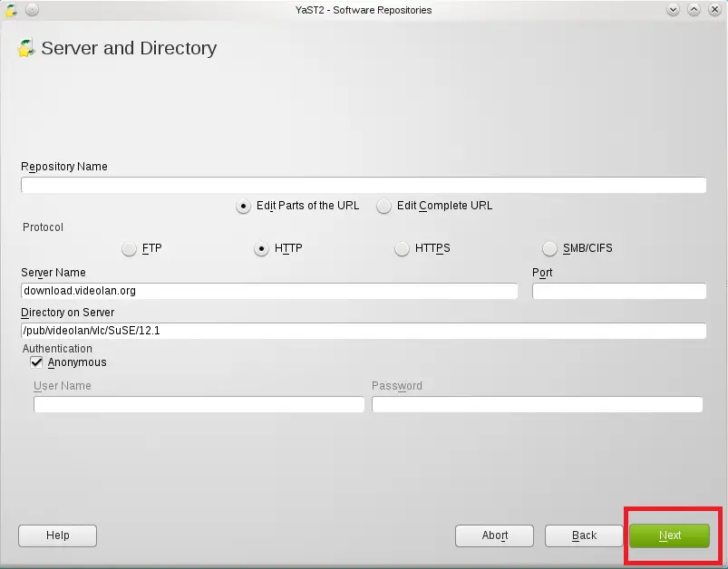The height and width of the screenshot is (569, 728).
Task: Choose the HTTPS protocol
Action: point(402,249)
